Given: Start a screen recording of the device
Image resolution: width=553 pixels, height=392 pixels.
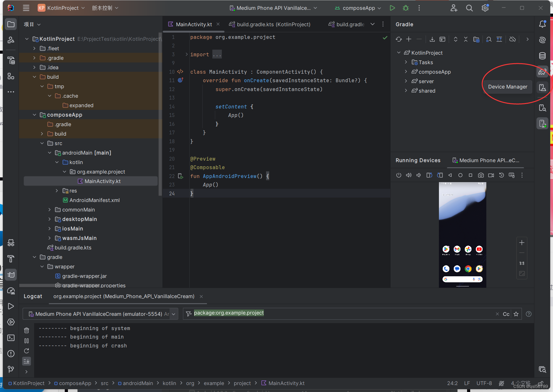Looking at the screenshot, I should tap(491, 175).
